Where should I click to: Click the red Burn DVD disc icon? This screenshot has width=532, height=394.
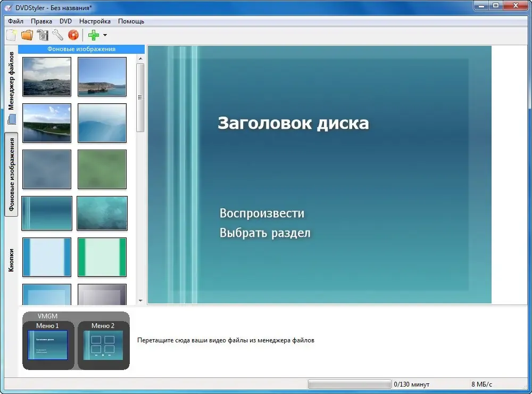(73, 35)
